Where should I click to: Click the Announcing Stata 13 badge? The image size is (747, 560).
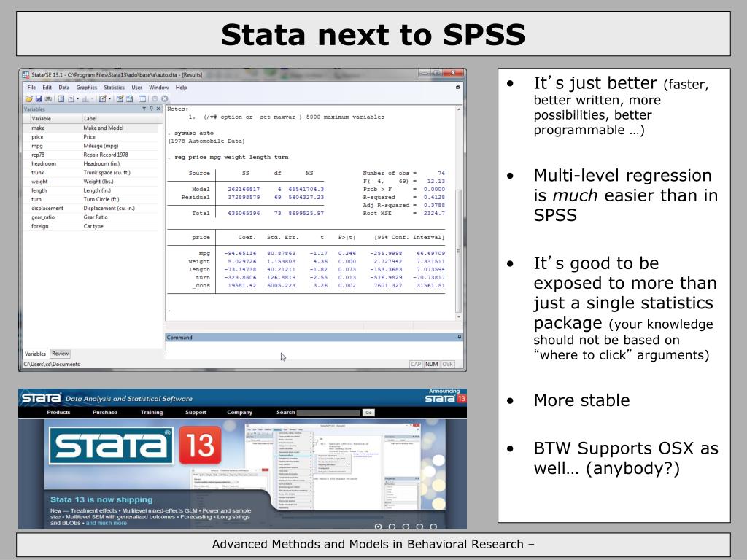point(445,396)
